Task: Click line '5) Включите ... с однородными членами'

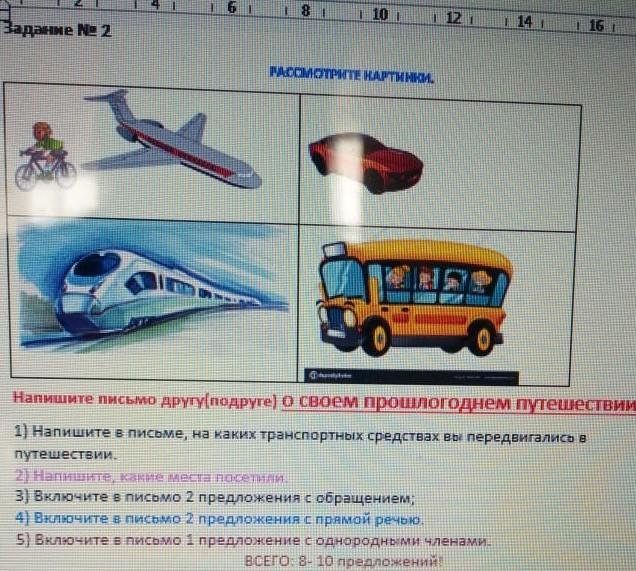Action: pos(254,540)
